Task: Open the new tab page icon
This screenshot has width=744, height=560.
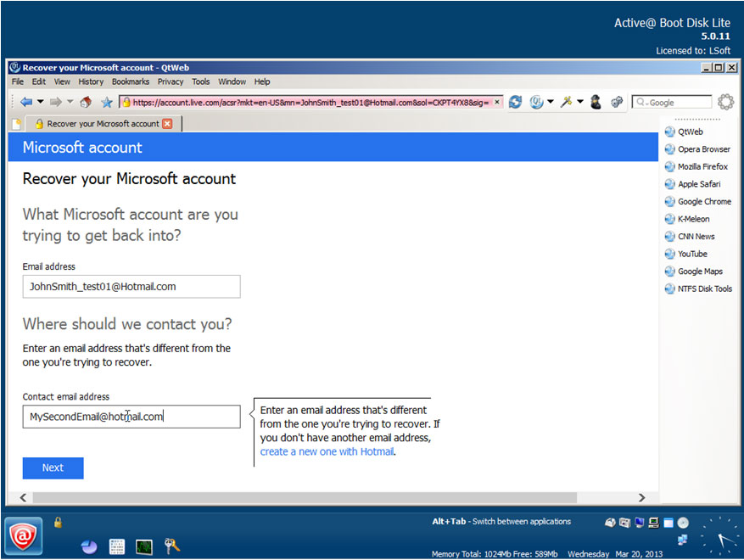Action: point(17,124)
